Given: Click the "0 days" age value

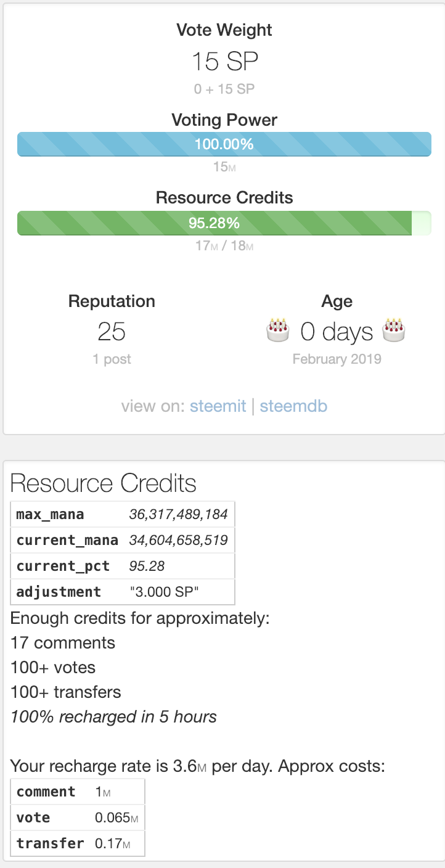Looking at the screenshot, I should pos(337,332).
